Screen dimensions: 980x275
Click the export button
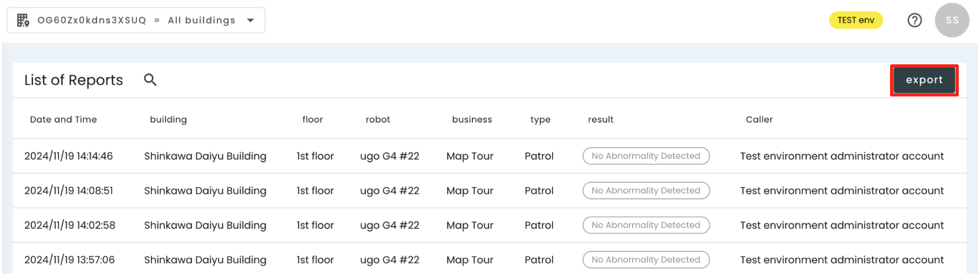[924, 80]
